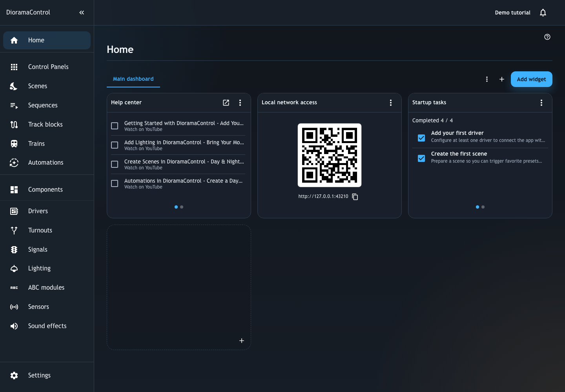The image size is (565, 392).
Task: Check the Automations in DioramaControl video
Action: coord(115,183)
